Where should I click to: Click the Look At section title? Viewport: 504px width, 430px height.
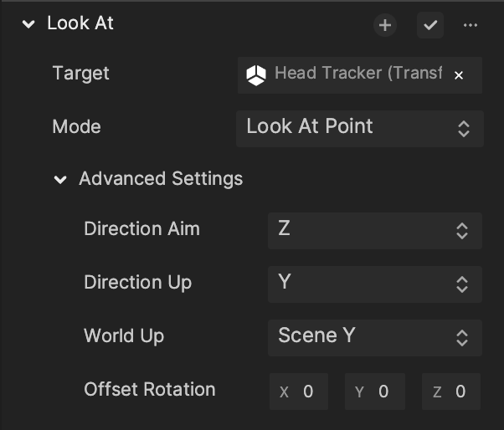[80, 23]
